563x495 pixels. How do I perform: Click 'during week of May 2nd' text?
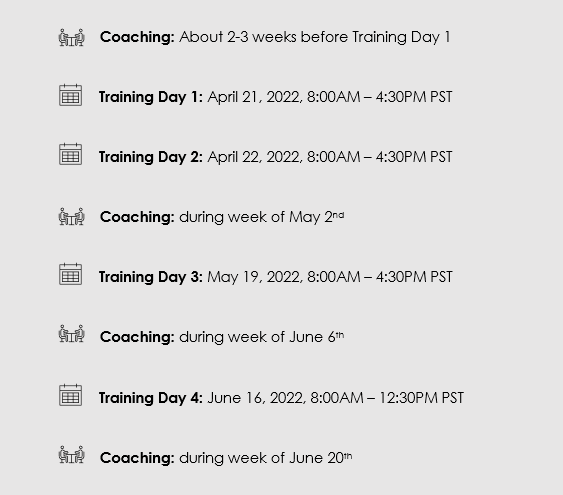(x=262, y=217)
